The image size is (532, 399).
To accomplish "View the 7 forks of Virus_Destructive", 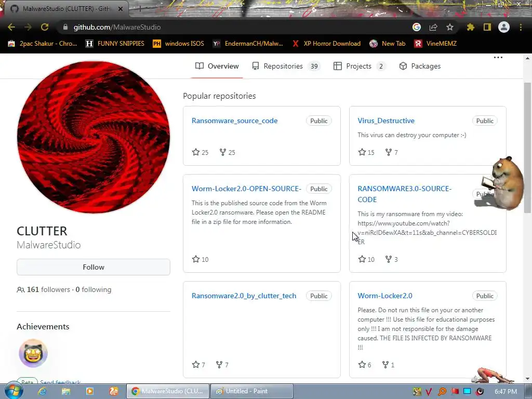I will click(392, 152).
